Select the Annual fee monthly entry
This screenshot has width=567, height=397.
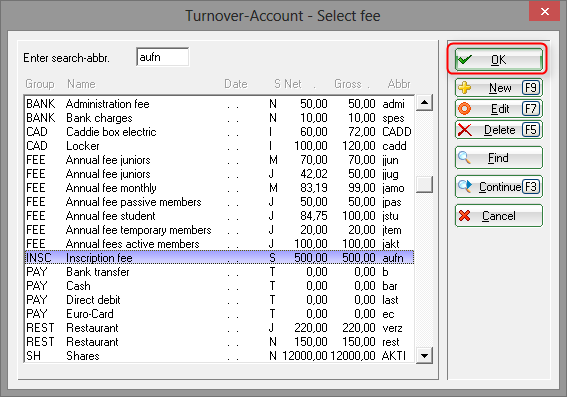tap(219, 188)
